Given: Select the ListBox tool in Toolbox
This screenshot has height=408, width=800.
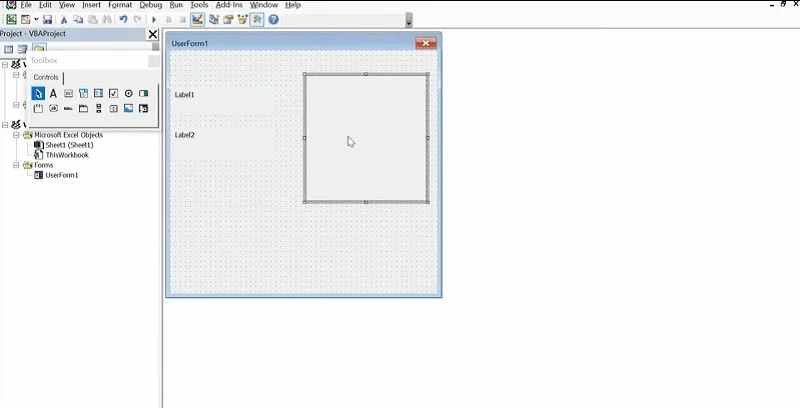Looking at the screenshot, I should tap(98, 93).
